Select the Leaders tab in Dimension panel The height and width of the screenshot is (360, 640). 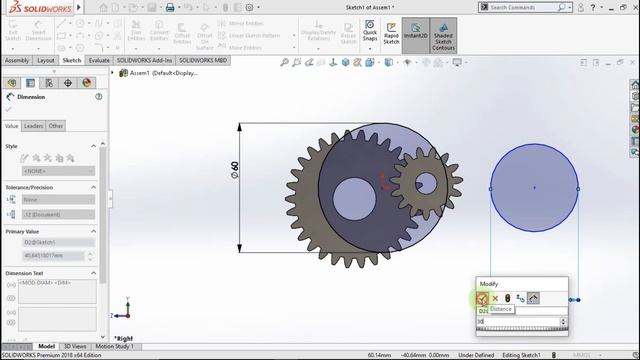pos(33,126)
